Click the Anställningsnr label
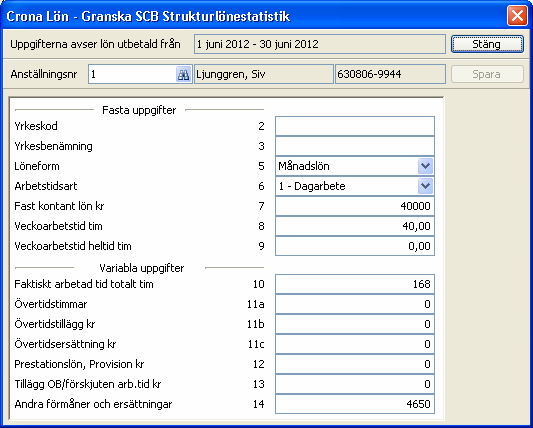Image resolution: width=533 pixels, height=428 pixels. pos(44,74)
